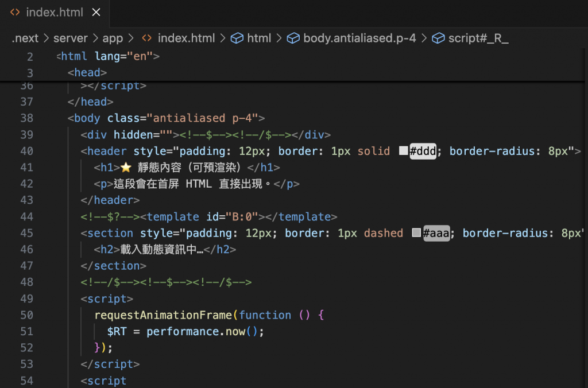
Task: Click the cube icon beside html breadcrumb
Action: [237, 38]
